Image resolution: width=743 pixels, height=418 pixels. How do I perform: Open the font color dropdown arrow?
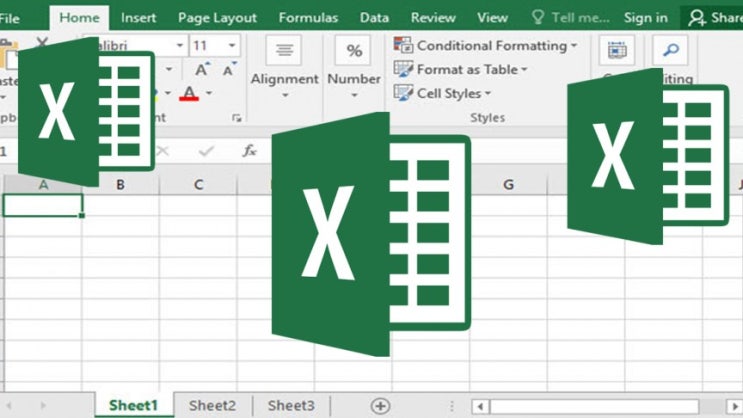[x=209, y=93]
